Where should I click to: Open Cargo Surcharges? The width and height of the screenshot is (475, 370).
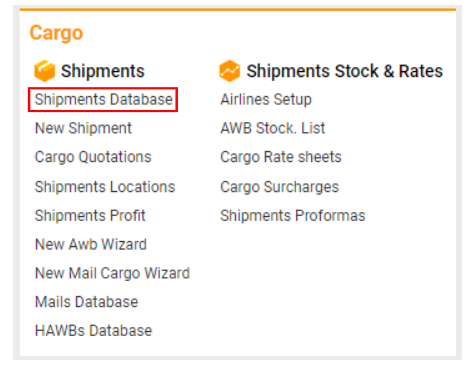click(280, 187)
